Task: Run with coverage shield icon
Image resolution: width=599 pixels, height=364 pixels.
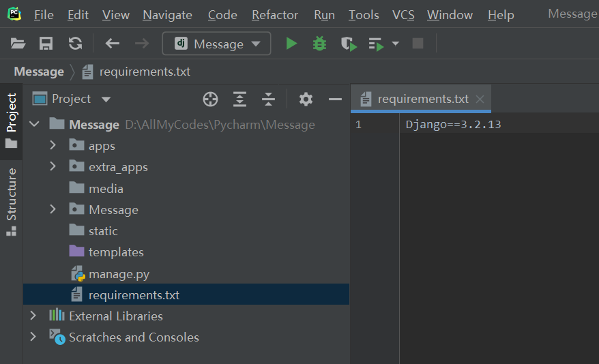Action: 349,44
